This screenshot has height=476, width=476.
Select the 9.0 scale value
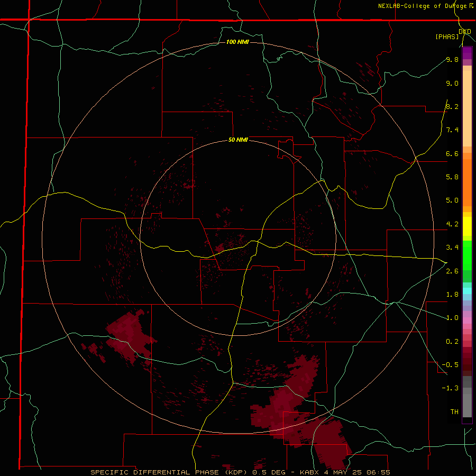pyautogui.click(x=452, y=83)
